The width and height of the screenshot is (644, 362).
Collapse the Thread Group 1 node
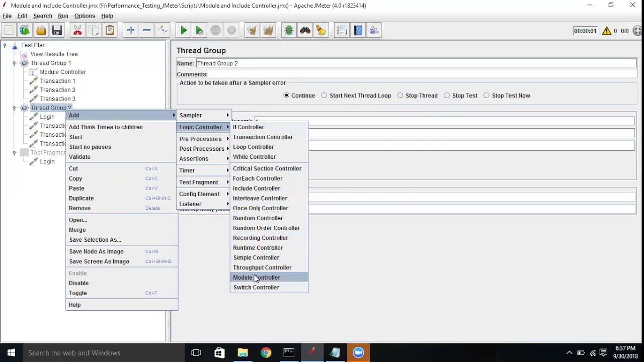pyautogui.click(x=14, y=63)
